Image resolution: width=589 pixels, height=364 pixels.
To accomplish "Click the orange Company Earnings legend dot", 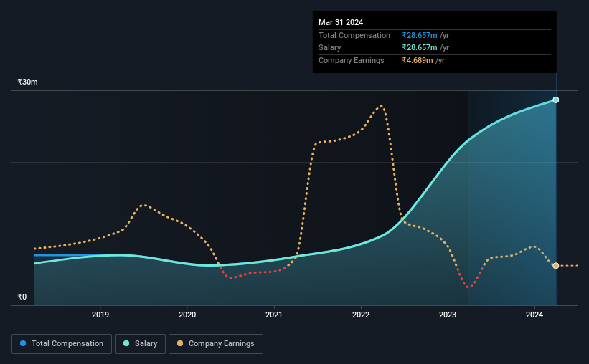I will [180, 343].
